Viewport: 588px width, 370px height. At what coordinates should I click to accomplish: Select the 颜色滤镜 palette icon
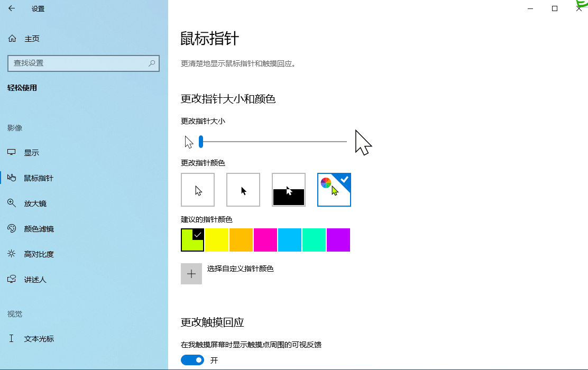[12, 228]
